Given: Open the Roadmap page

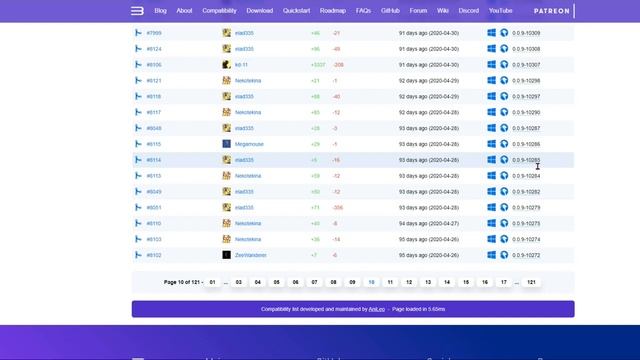Looking at the screenshot, I should point(333,11).
